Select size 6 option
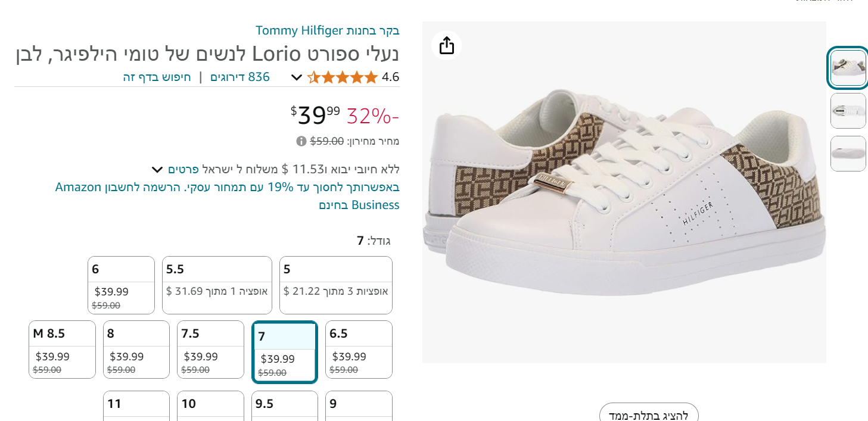The image size is (868, 421). [x=121, y=285]
